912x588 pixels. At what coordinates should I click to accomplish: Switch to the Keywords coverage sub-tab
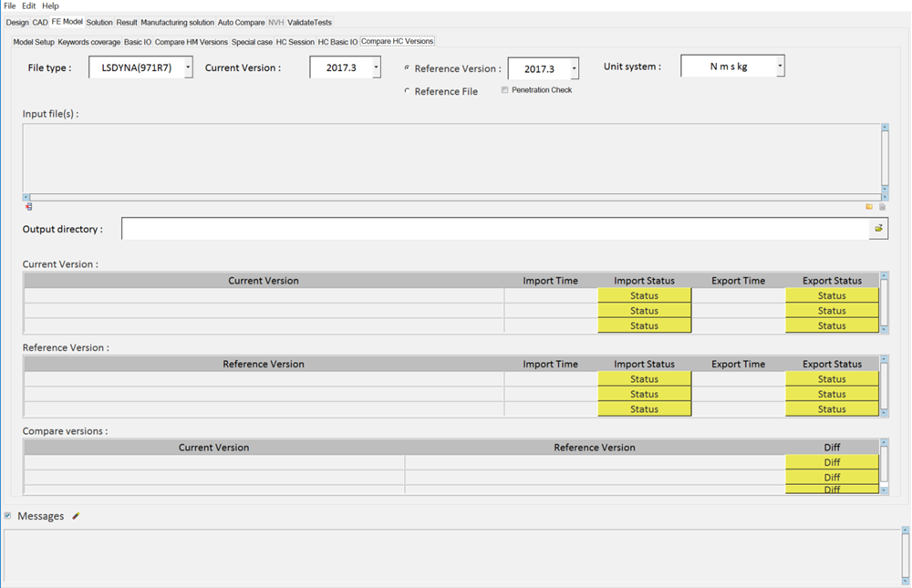(89, 42)
